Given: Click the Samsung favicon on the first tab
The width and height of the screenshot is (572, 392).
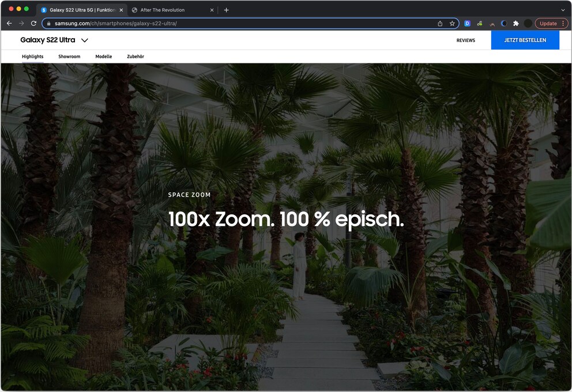Looking at the screenshot, I should 44,10.
